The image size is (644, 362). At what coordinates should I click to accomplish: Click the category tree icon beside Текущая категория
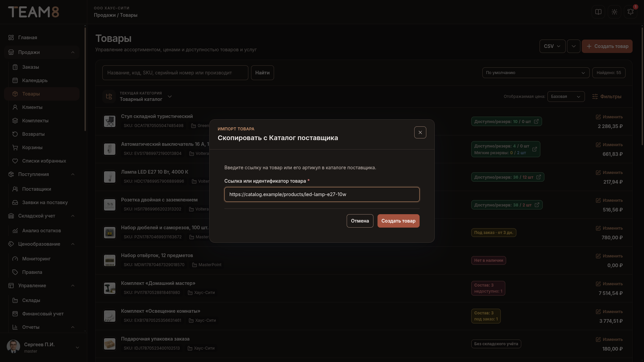point(109,97)
